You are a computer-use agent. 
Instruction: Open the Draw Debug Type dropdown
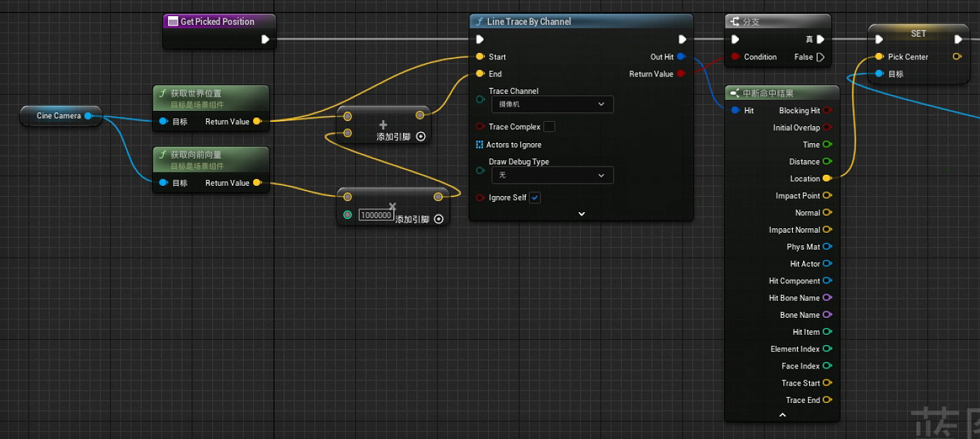(551, 175)
